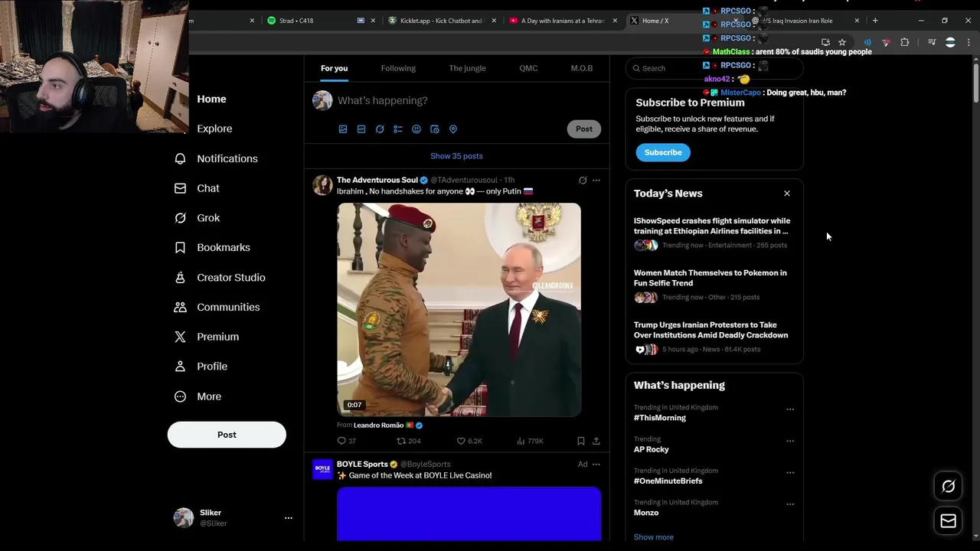This screenshot has width=980, height=551.
Task: Open a new browser tab
Action: [x=875, y=21]
